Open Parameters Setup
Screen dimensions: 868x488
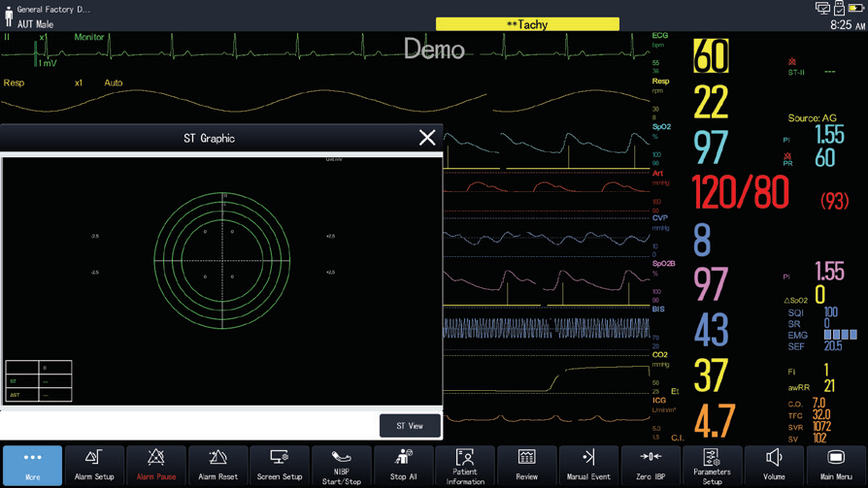point(712,465)
